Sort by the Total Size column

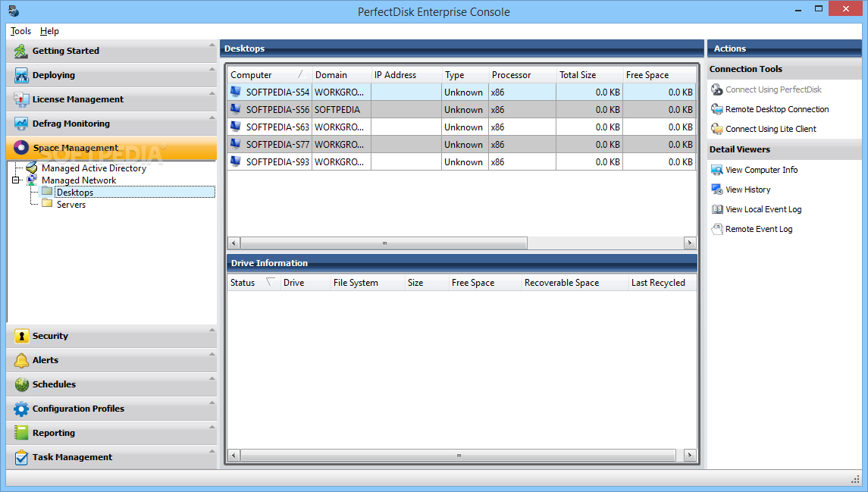pos(589,75)
